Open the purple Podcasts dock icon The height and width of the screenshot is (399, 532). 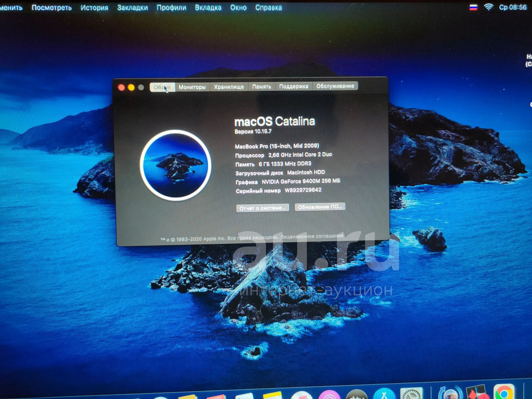330,394
